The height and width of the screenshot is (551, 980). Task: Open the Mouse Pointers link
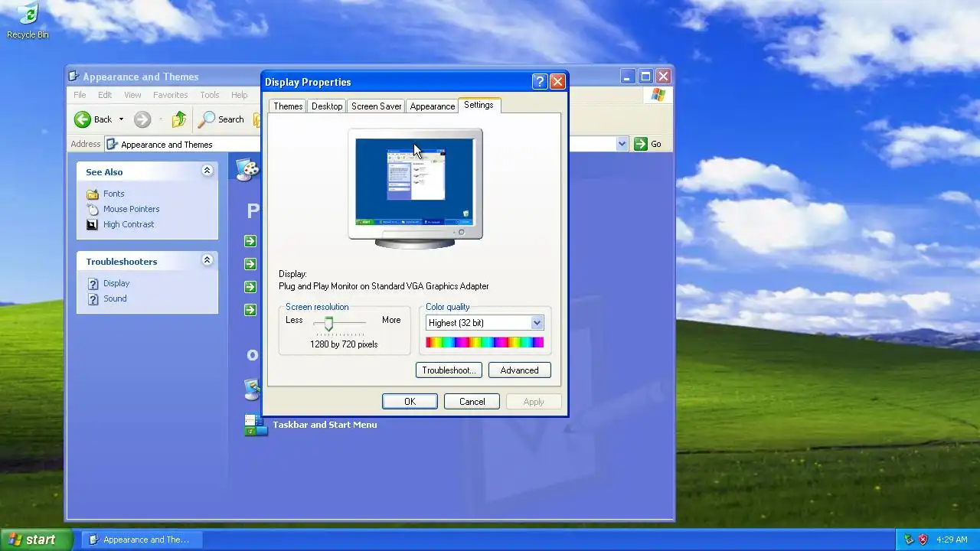(x=132, y=210)
